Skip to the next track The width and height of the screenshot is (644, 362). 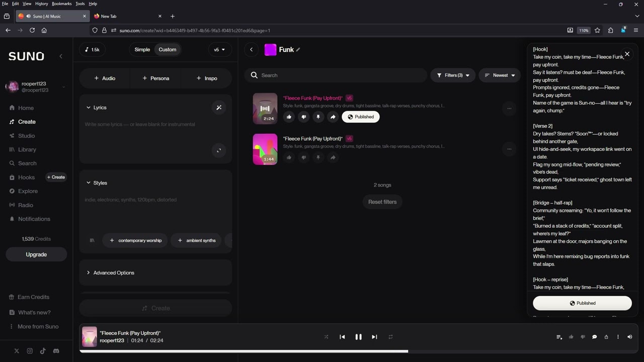point(374,337)
